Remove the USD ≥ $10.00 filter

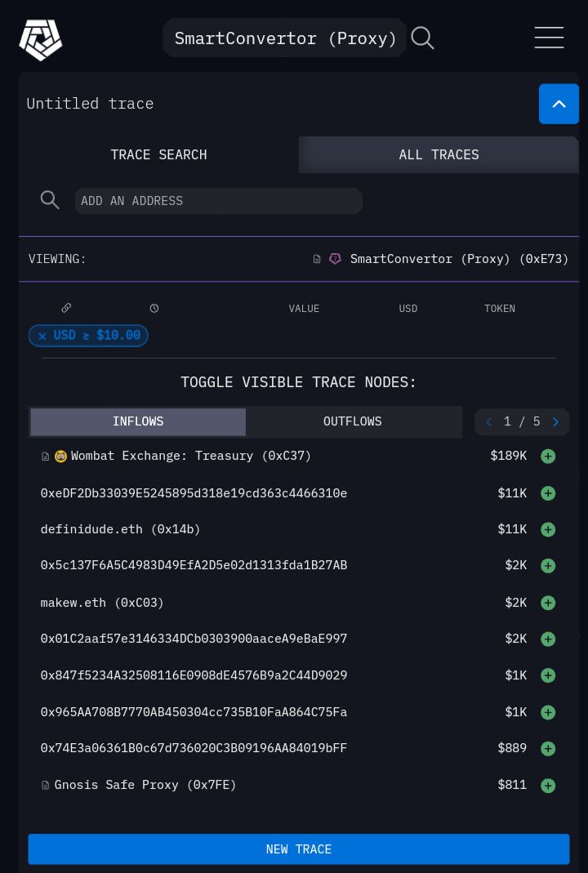[42, 336]
